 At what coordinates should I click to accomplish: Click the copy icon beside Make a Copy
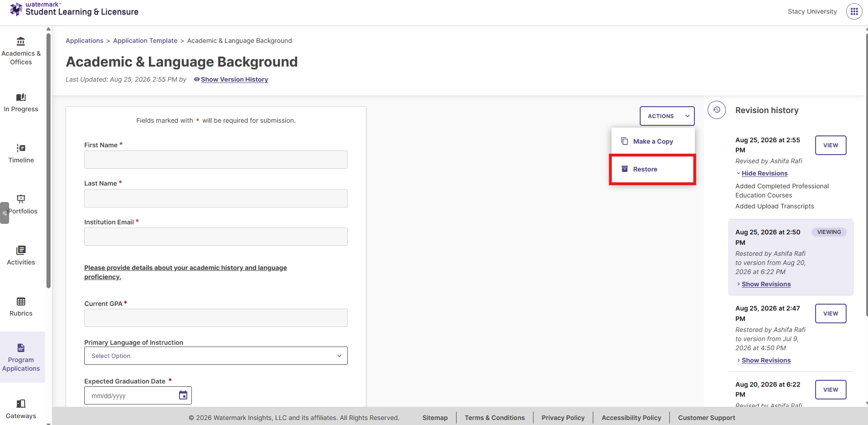point(625,141)
